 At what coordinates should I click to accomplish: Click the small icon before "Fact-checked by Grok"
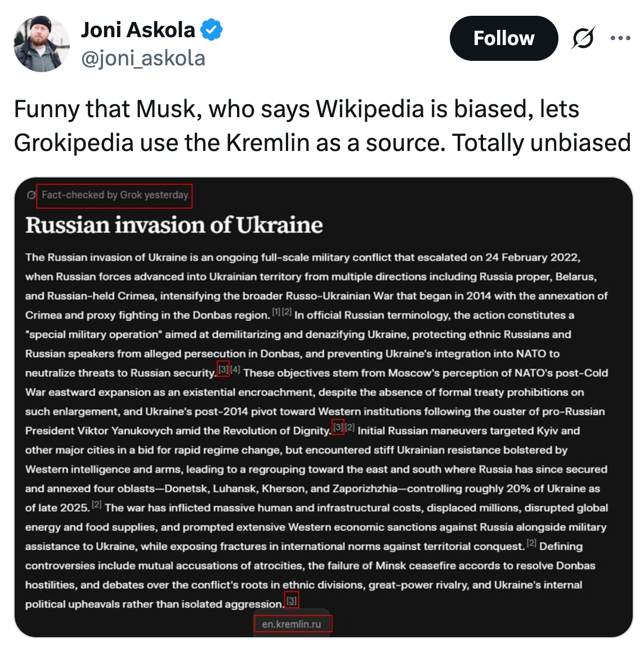coord(32,195)
